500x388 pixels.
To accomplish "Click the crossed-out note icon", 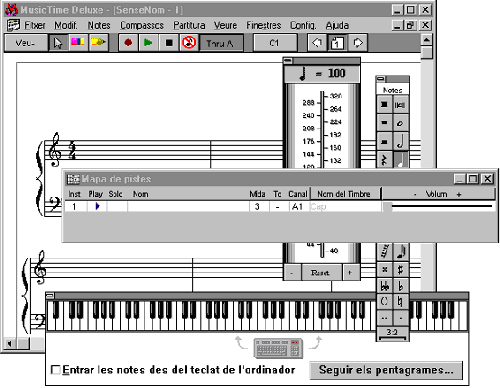I will tap(189, 43).
